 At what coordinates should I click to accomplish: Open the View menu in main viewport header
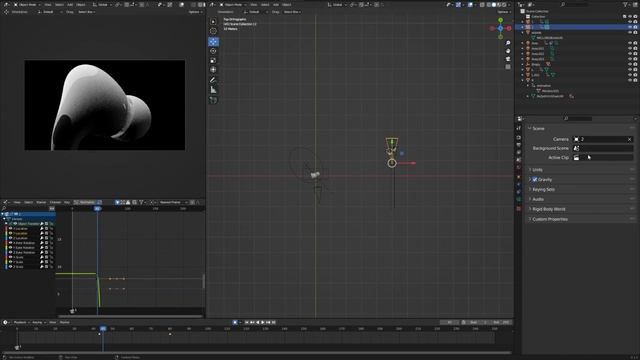(x=254, y=4)
